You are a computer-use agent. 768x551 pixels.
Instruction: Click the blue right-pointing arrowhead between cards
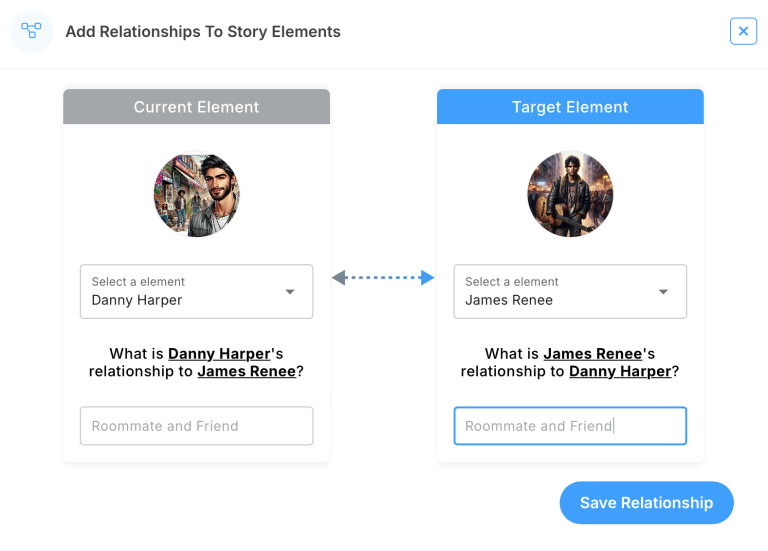coord(427,277)
